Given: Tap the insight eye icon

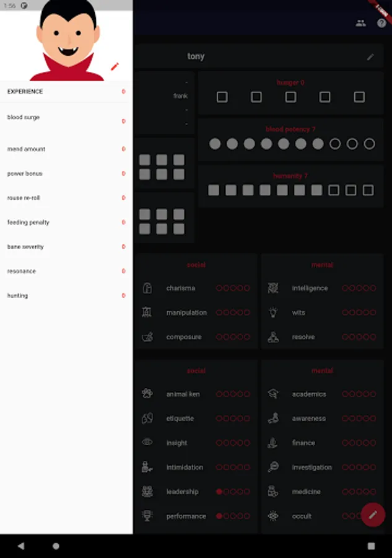Looking at the screenshot, I should coord(147,442).
